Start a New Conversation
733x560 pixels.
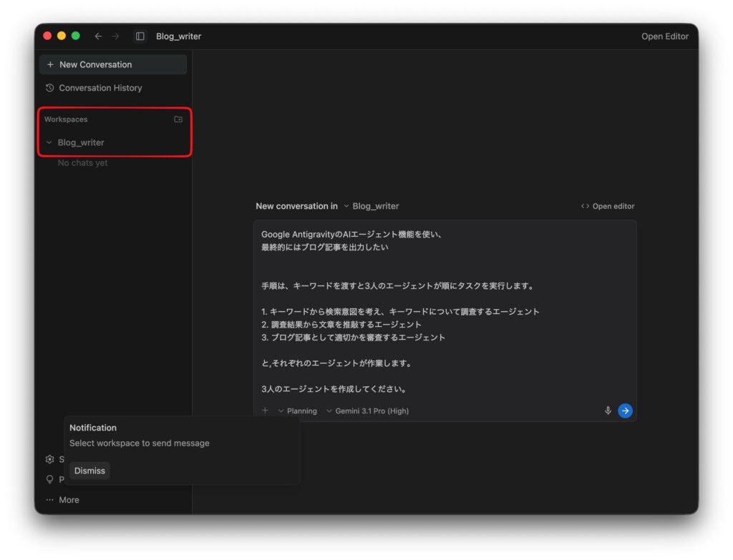point(113,64)
